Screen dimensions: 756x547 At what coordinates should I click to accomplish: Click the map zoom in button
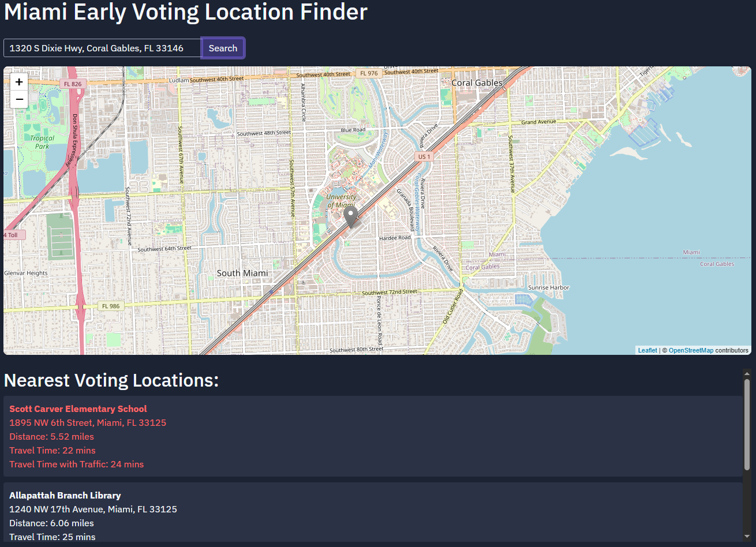click(19, 83)
